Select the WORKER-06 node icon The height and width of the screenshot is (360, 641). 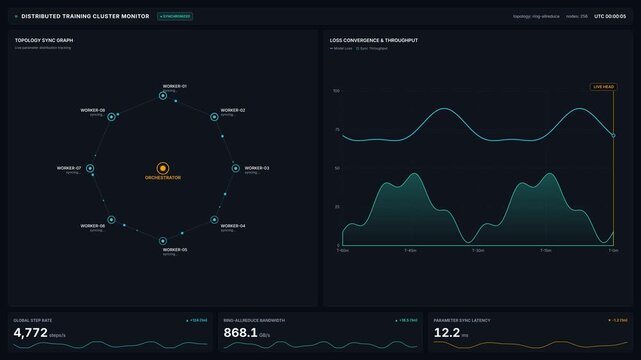tap(111, 220)
